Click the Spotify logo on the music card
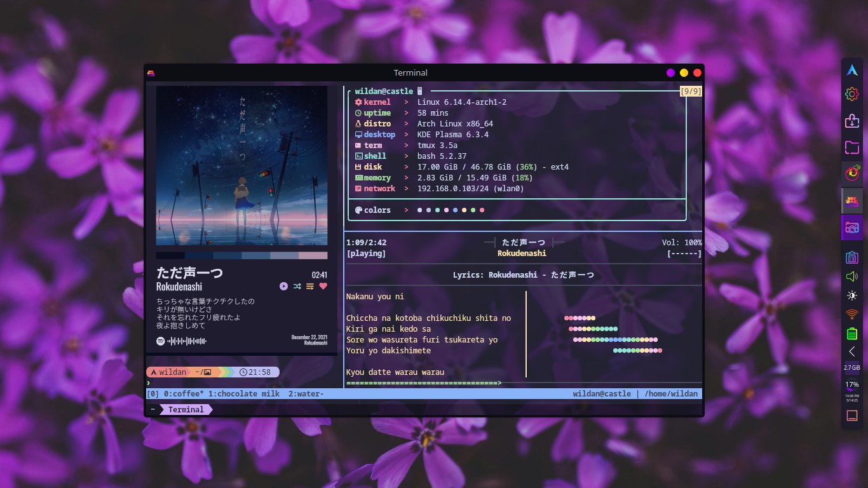Viewport: 868px width, 488px height. tap(161, 341)
